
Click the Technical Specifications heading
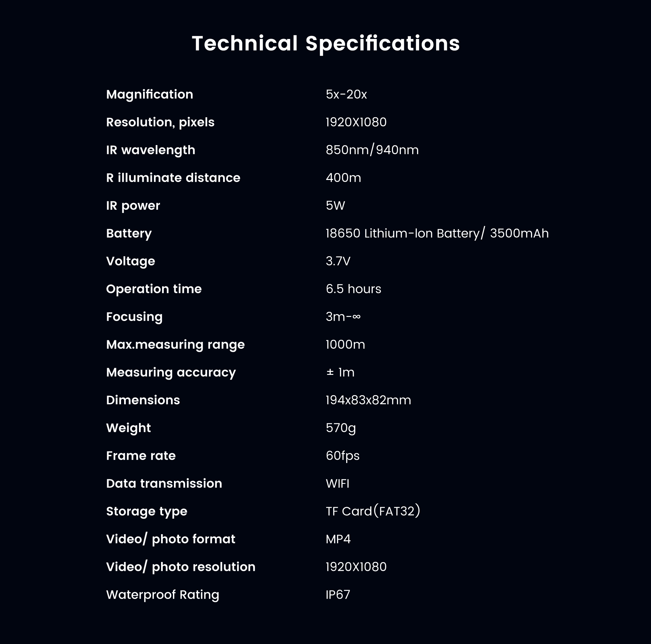(x=326, y=43)
